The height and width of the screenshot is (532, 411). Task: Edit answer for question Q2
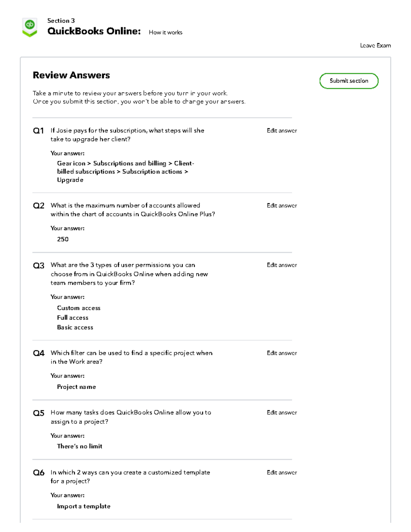282,206
